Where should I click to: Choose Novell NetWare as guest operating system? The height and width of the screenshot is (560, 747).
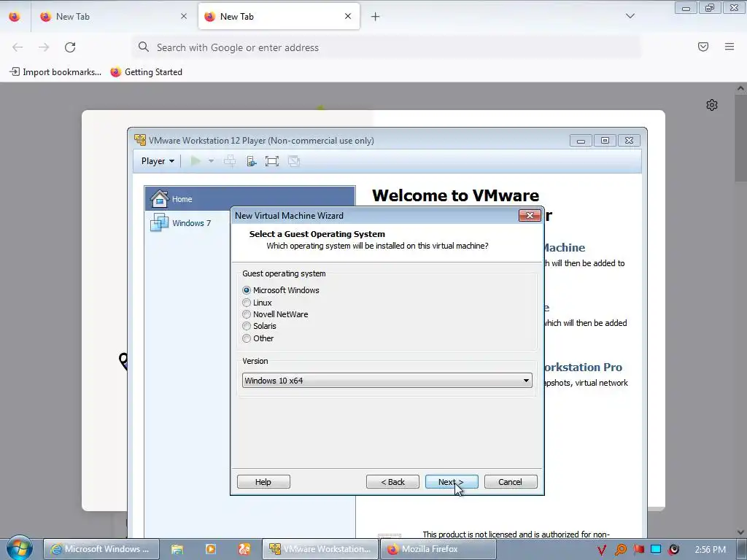point(247,314)
